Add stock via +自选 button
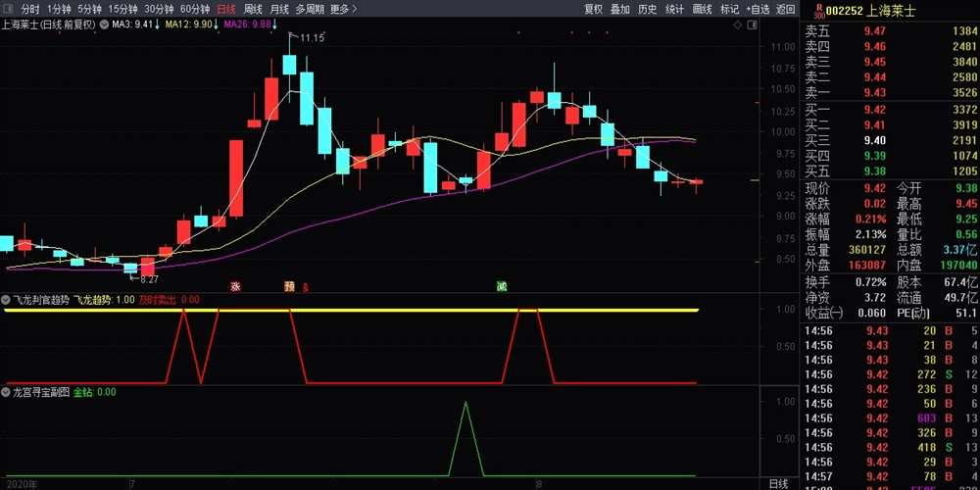This screenshot has width=980, height=490. (x=758, y=9)
